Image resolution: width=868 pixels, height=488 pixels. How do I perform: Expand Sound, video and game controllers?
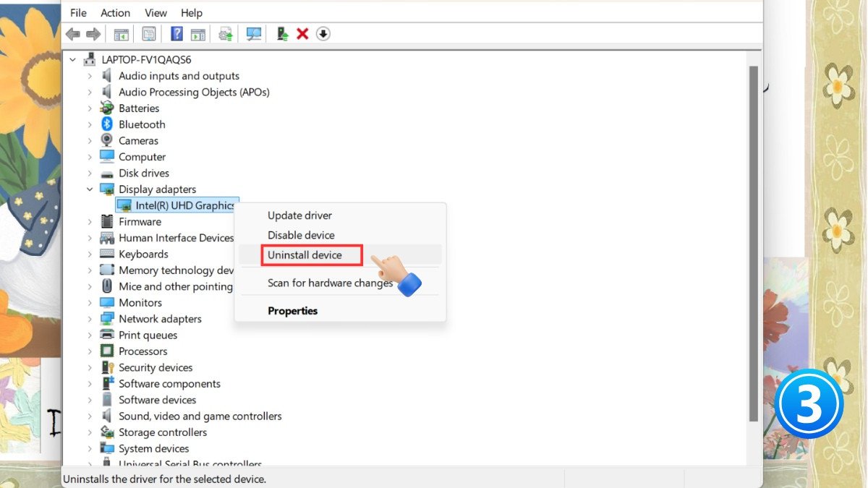coord(90,416)
